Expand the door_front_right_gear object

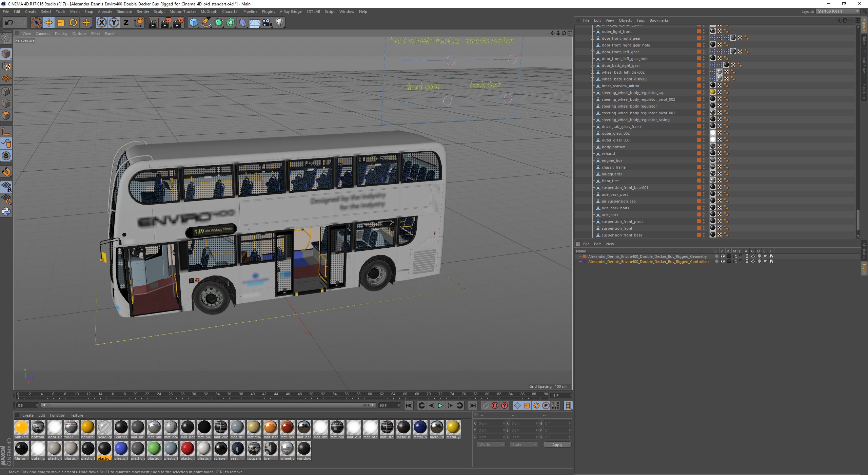tap(592, 38)
